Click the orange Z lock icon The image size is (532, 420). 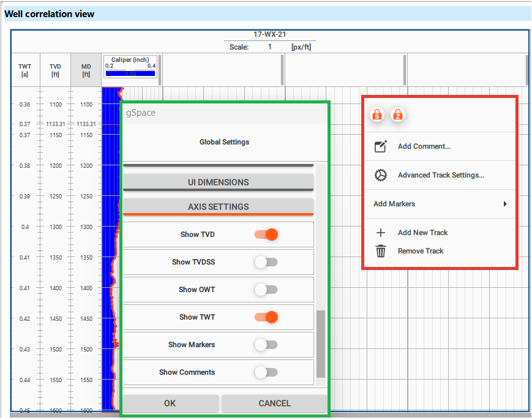click(398, 114)
